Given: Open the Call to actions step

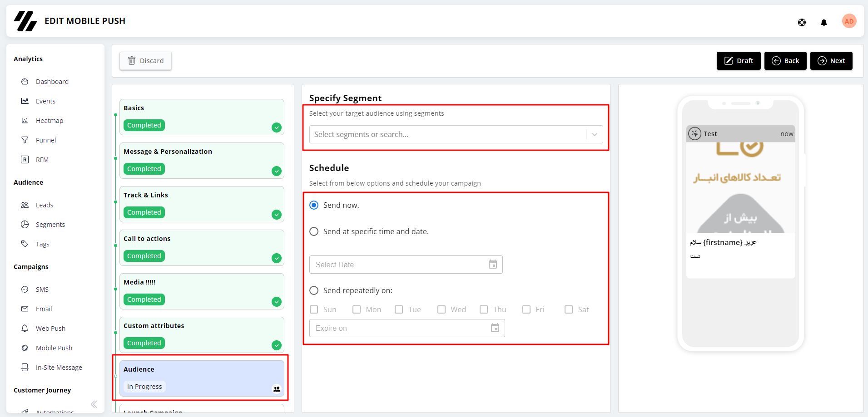Looking at the screenshot, I should [x=202, y=248].
